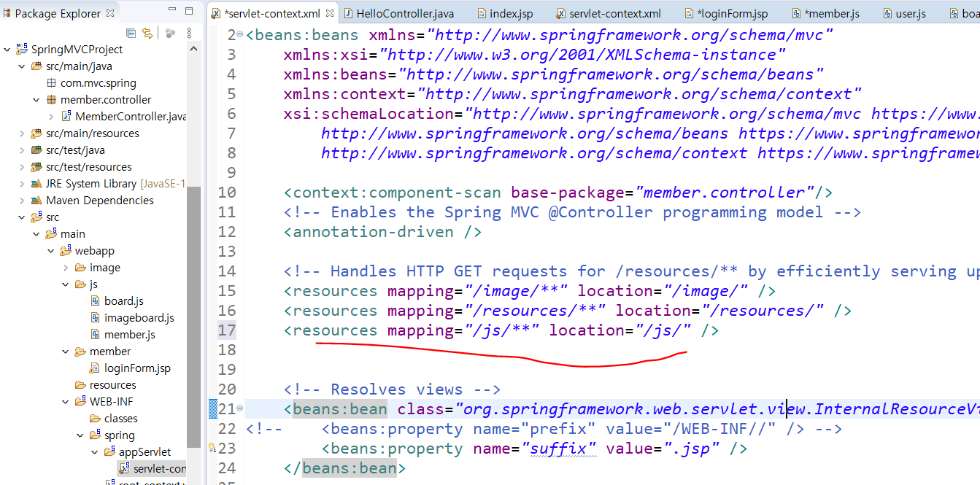Image resolution: width=980 pixels, height=485 pixels.
Task: Select the loginForm.jsp tree item
Action: 130,368
